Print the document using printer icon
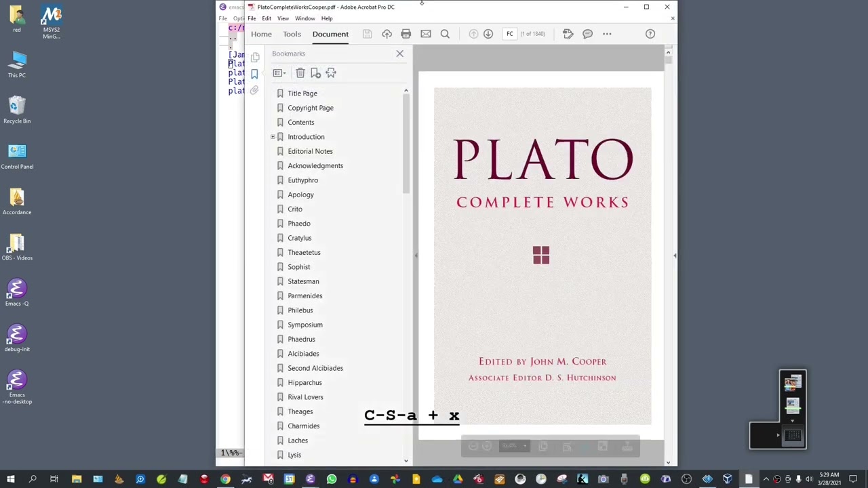The width and height of the screenshot is (868, 488). [406, 34]
